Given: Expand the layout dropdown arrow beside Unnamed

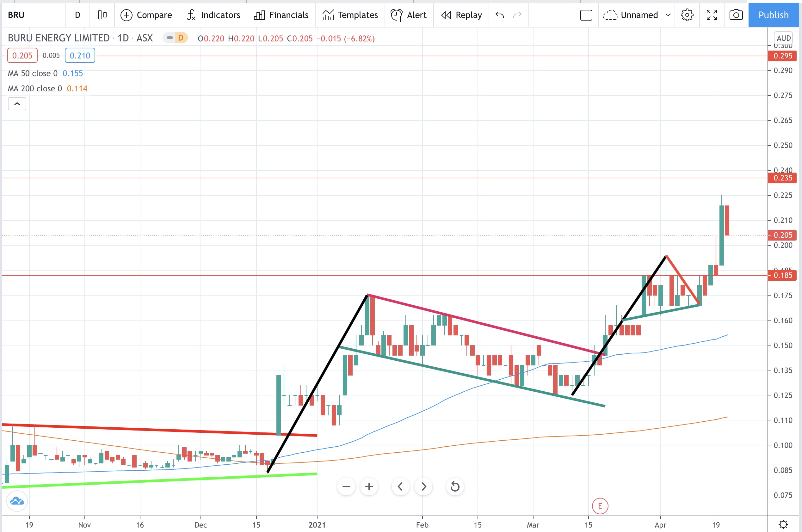Looking at the screenshot, I should [668, 15].
